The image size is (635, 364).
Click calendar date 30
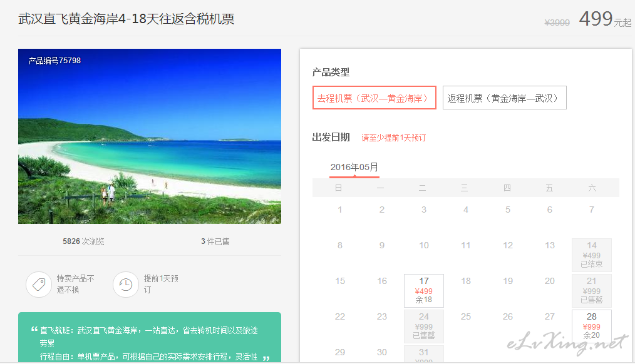tap(382, 352)
